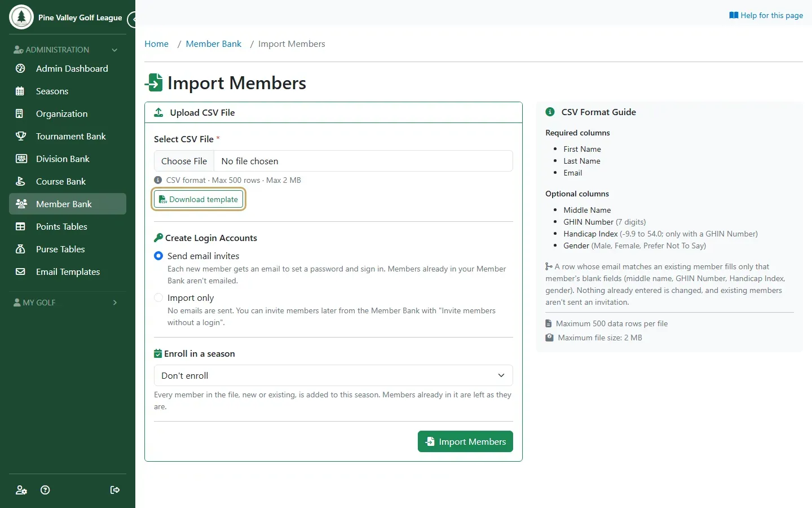Screen dimensions: 812x508
Task: Go to Home breadcrumb link
Action: click(156, 44)
